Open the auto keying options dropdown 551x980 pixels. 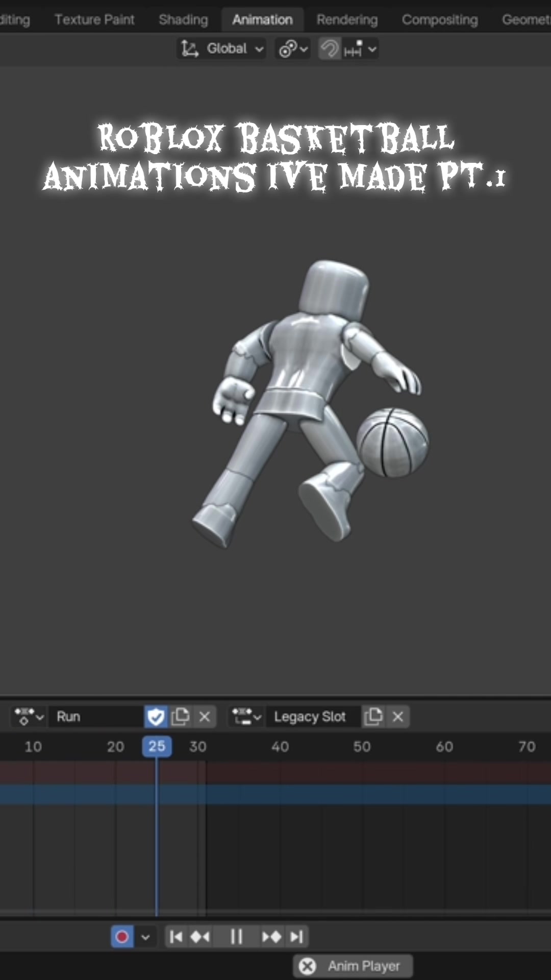pos(145,937)
